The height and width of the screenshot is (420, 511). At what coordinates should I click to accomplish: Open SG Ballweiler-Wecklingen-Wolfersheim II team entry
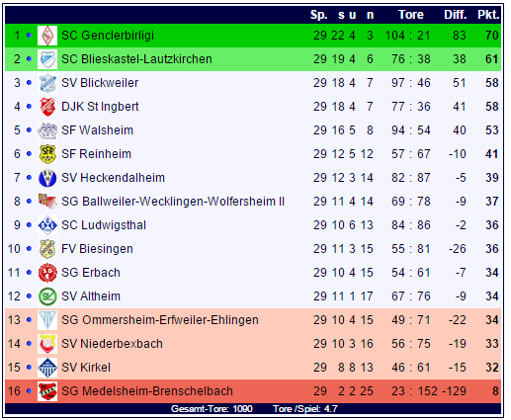pyautogui.click(x=173, y=202)
